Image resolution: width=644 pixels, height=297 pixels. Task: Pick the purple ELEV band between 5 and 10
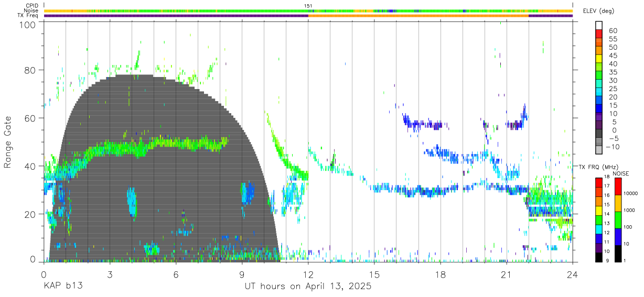coord(599,118)
